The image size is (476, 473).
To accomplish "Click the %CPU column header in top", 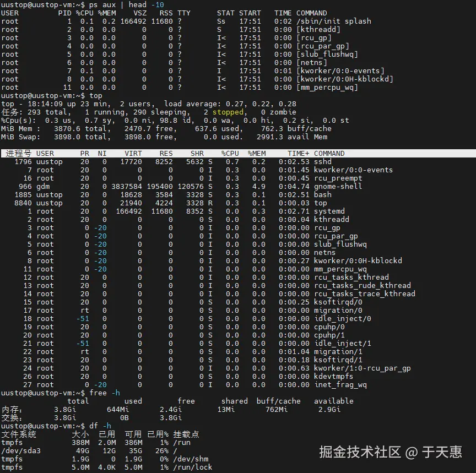I will coord(230,154).
